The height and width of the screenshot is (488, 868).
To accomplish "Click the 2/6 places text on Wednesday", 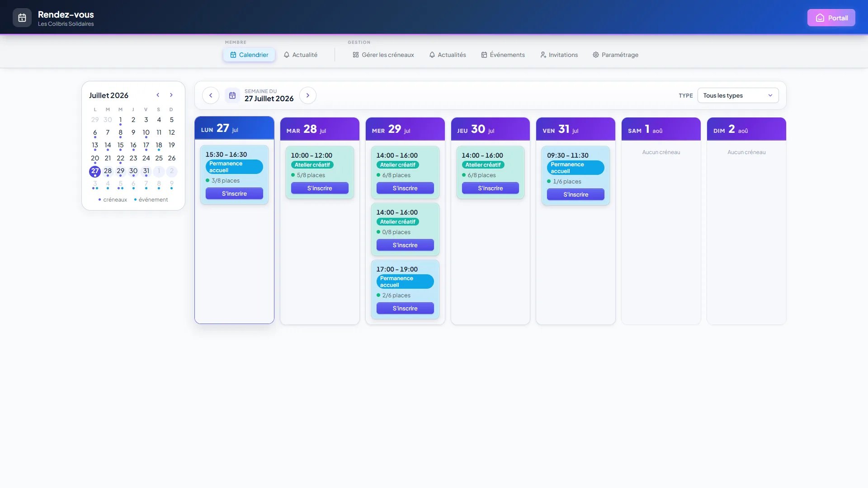I will click(396, 296).
